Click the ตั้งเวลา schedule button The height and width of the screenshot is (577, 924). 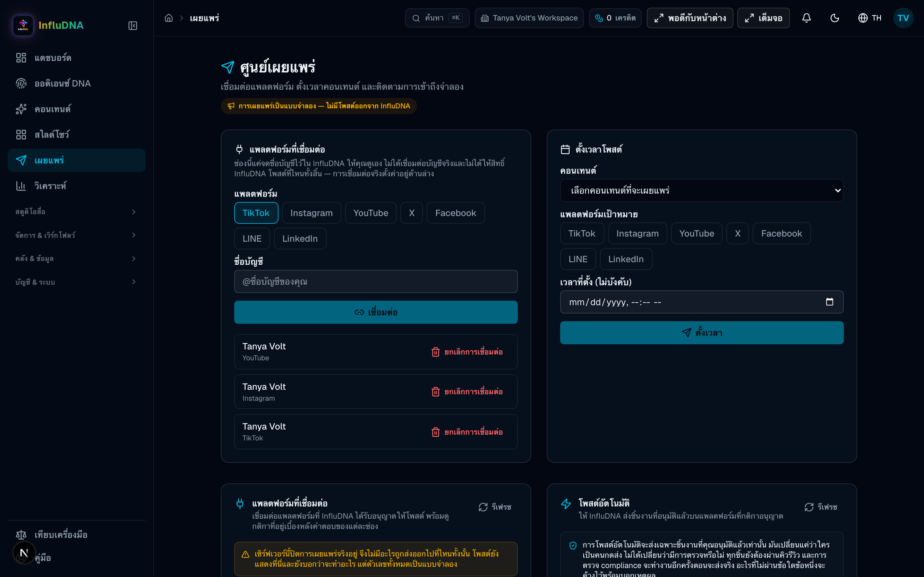click(702, 333)
